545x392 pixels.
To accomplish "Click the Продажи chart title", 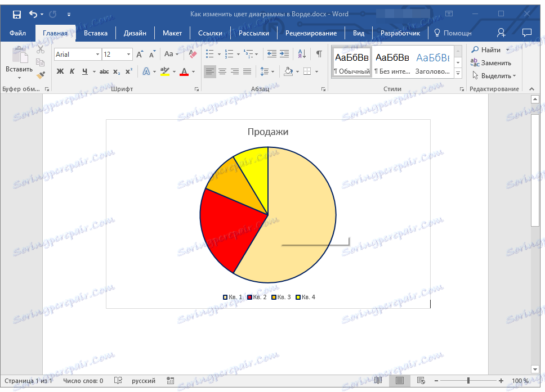I will (x=268, y=132).
